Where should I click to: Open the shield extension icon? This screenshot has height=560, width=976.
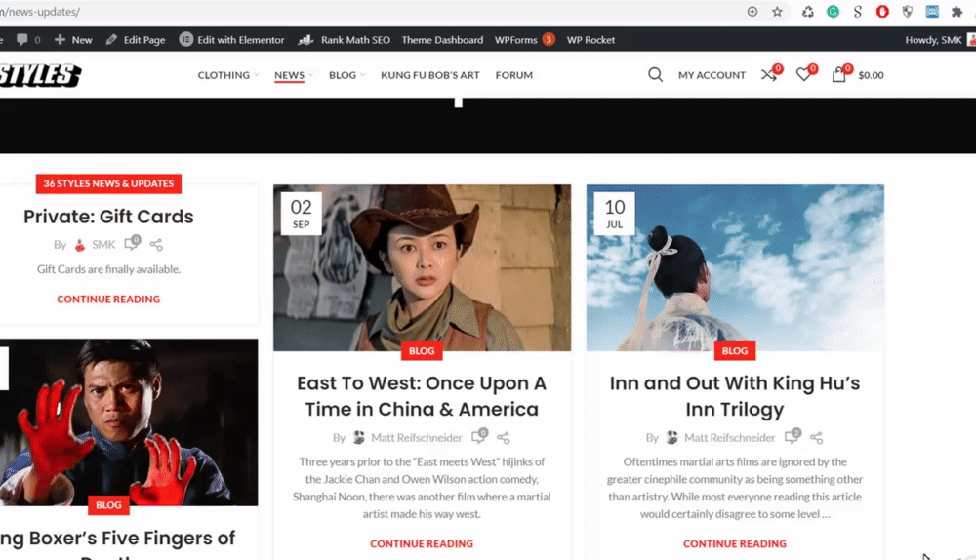[x=907, y=11]
